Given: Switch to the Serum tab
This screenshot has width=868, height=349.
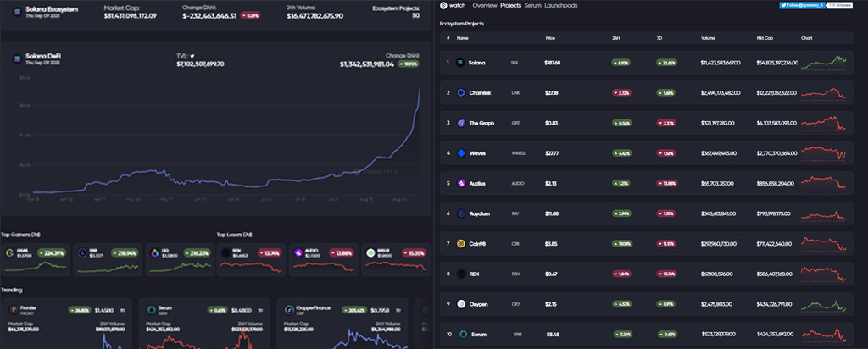Looking at the screenshot, I should click(x=532, y=6).
